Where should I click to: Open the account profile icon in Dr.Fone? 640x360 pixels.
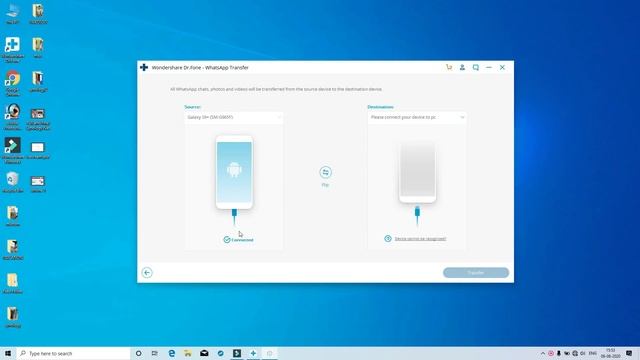click(x=462, y=67)
